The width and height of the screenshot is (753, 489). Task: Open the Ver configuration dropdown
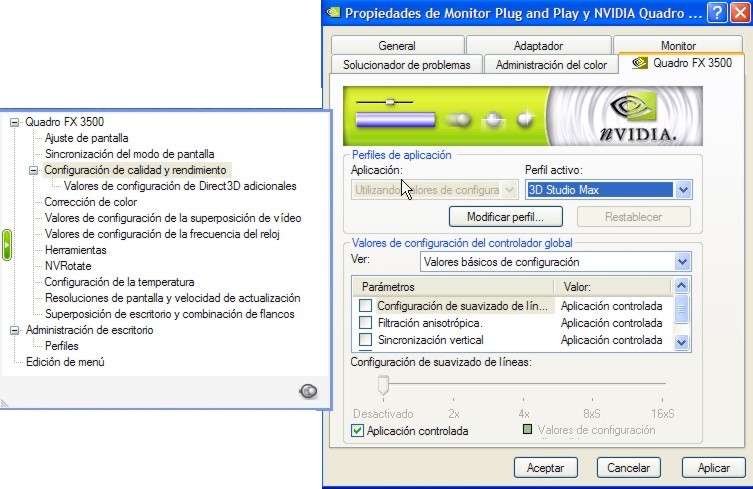[x=682, y=262]
